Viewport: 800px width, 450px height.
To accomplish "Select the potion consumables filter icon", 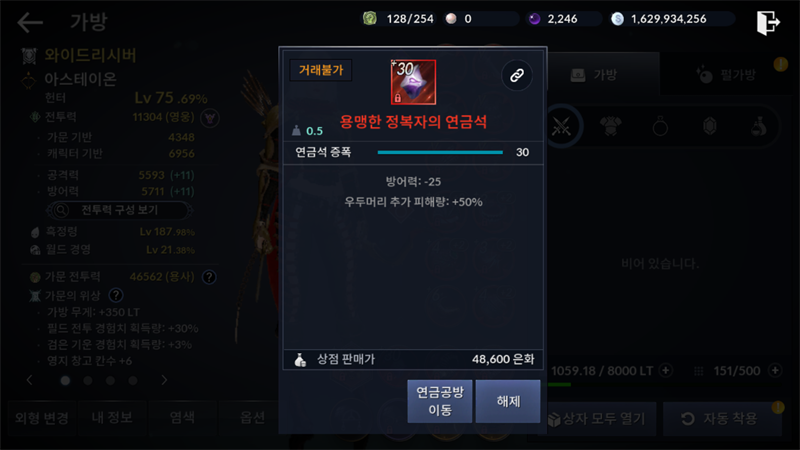I will pos(759,126).
